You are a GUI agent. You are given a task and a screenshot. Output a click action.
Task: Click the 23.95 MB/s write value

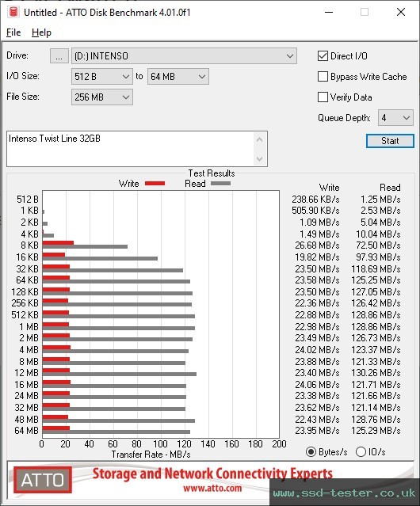[317, 431]
